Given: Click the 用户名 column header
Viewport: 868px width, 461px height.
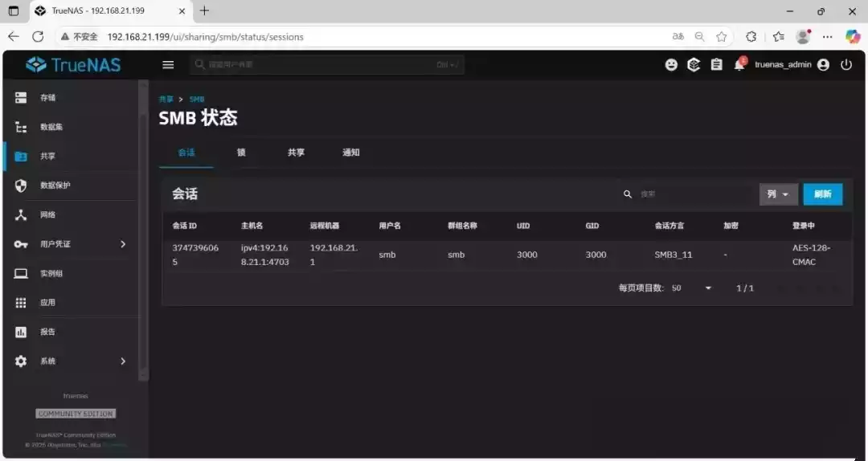Looking at the screenshot, I should [390, 226].
